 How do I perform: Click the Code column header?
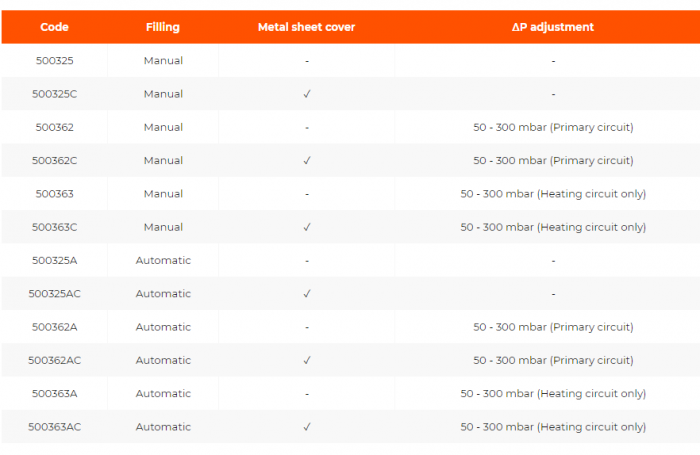point(54,27)
